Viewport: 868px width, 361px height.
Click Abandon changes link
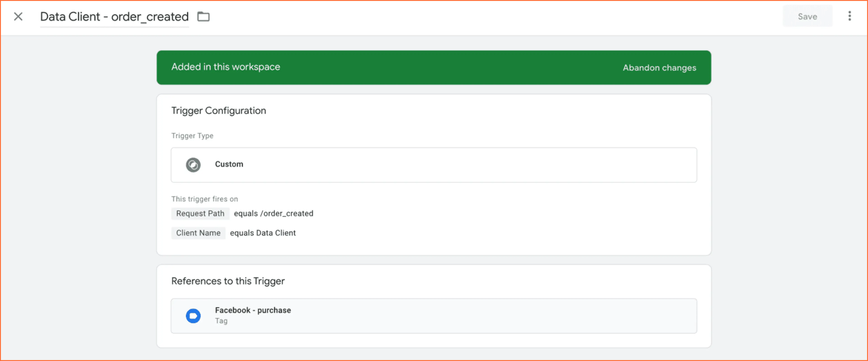coord(659,67)
